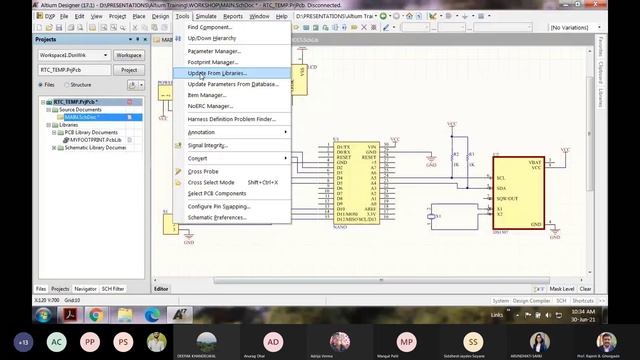Click the Place No ERC red X icon
Screen dimensions: 640x360
click(364, 27)
